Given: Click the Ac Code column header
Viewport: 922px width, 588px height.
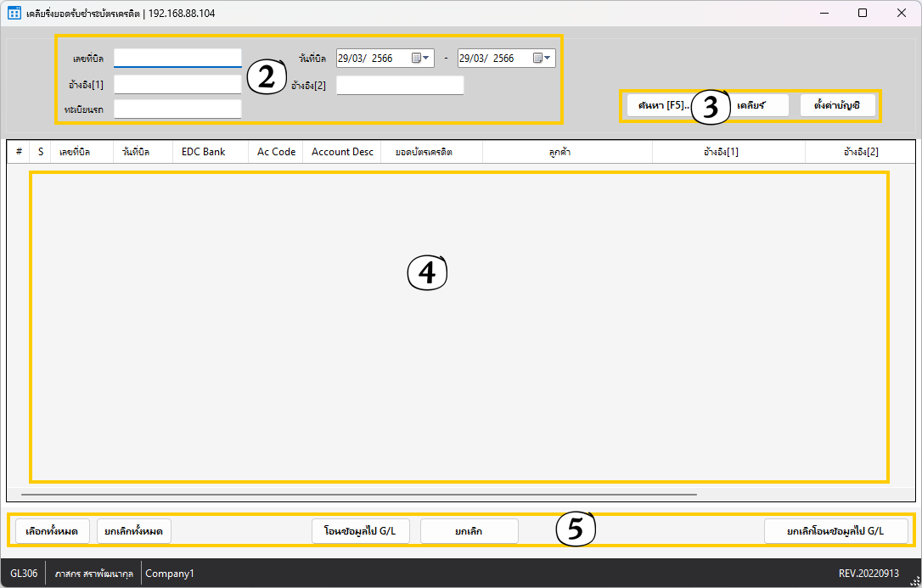Looking at the screenshot, I should [x=276, y=152].
